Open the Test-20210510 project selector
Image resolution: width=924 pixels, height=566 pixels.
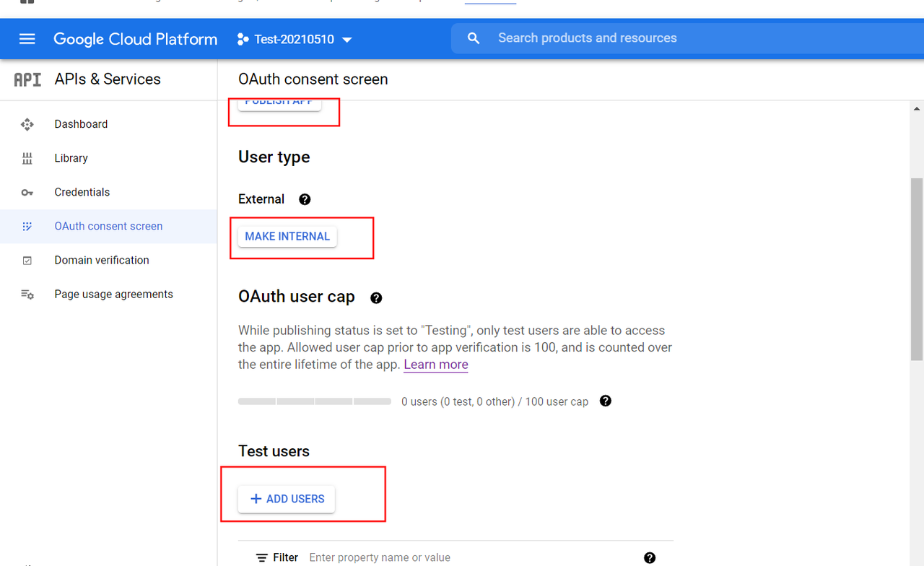[295, 39]
